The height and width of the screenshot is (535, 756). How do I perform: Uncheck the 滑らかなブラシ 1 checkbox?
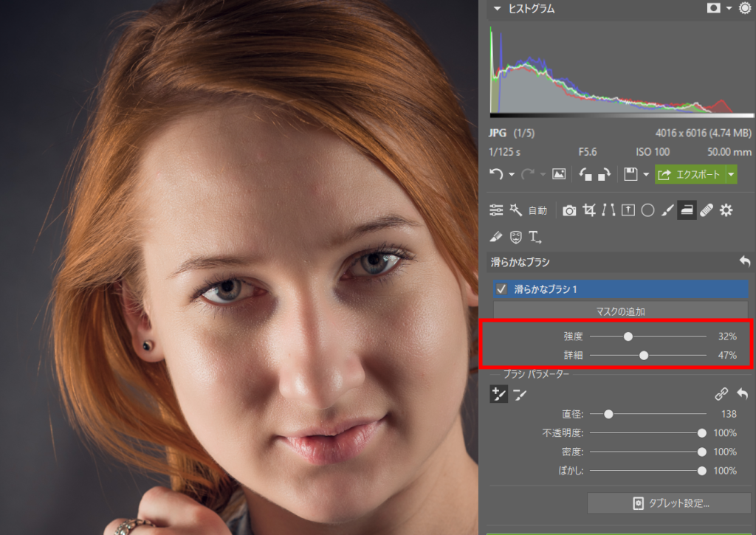[x=501, y=289]
